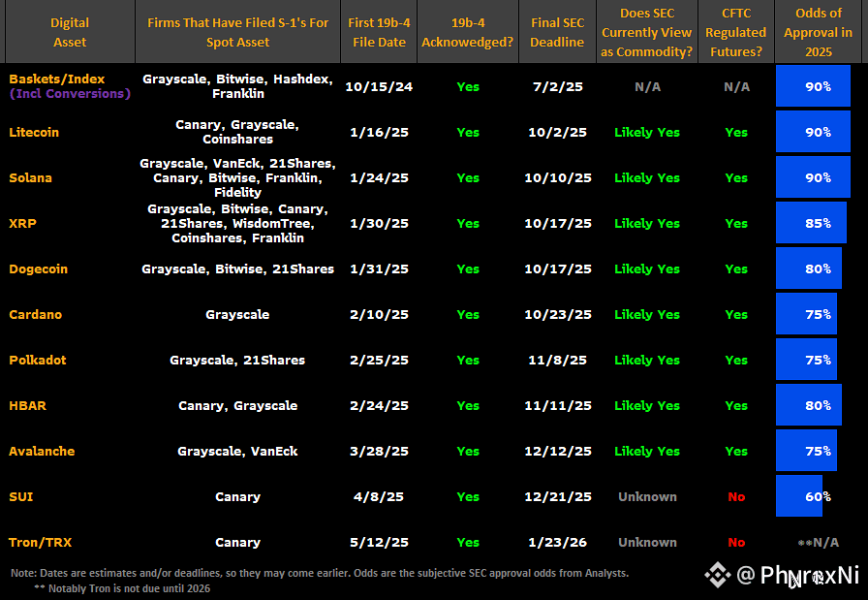Click the SUI 60% odds bar

click(799, 496)
